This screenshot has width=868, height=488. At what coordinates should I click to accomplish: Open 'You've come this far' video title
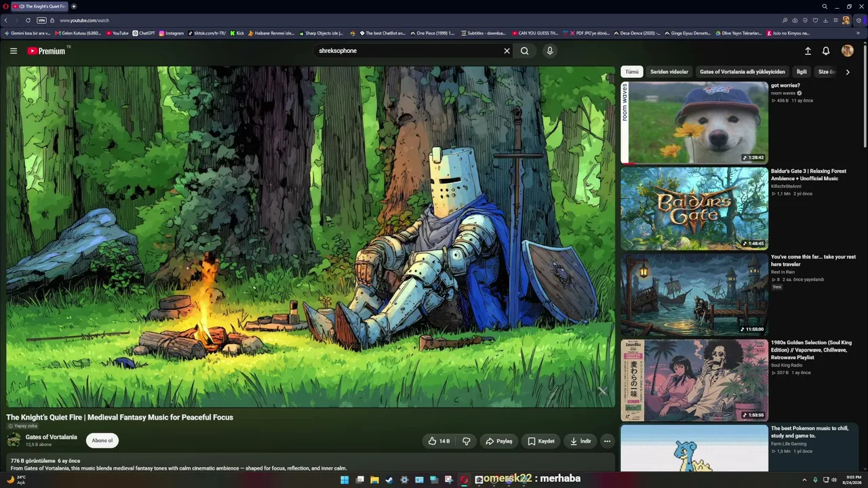tap(813, 260)
